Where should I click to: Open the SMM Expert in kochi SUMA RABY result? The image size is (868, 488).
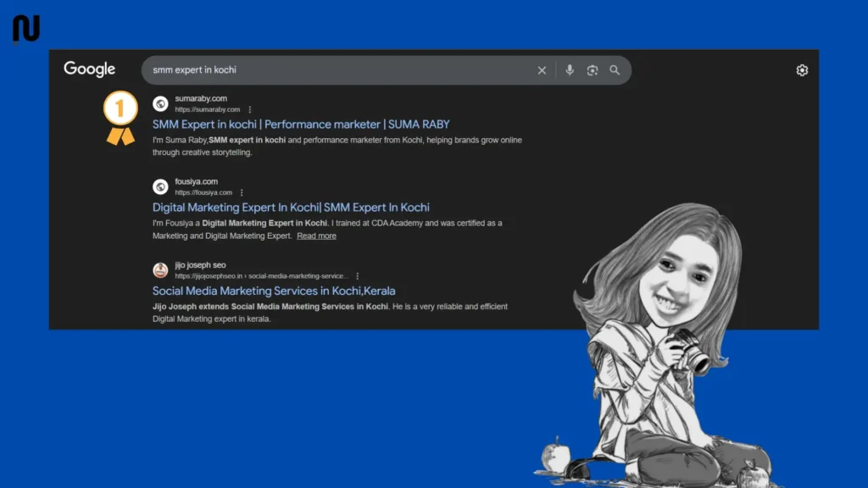click(299, 124)
